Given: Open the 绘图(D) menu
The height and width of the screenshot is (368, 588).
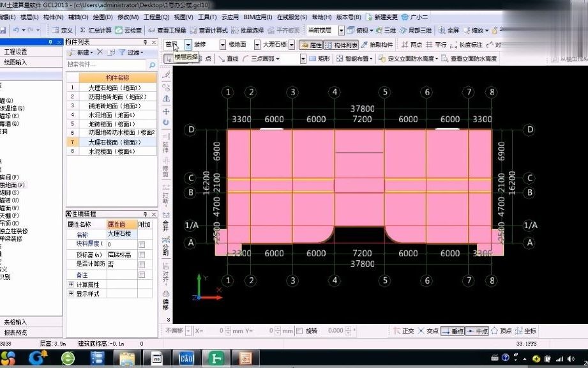Looking at the screenshot, I should (x=103, y=17).
